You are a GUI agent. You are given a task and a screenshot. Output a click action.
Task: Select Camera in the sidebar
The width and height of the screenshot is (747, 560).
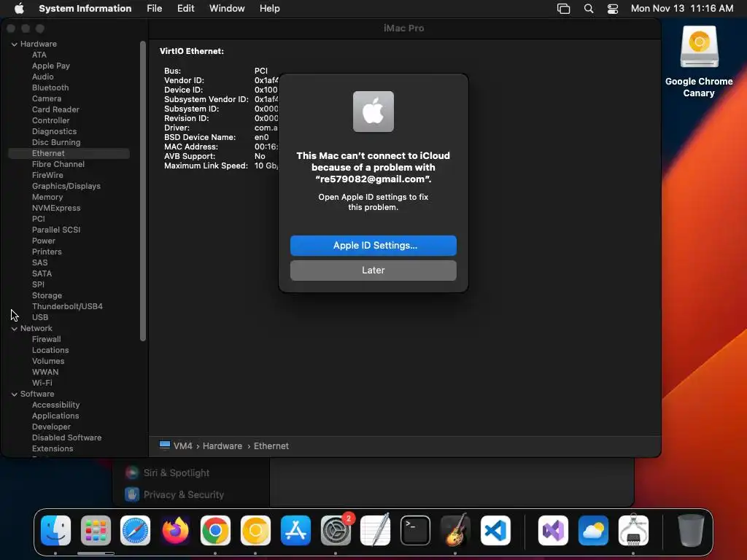[46, 98]
